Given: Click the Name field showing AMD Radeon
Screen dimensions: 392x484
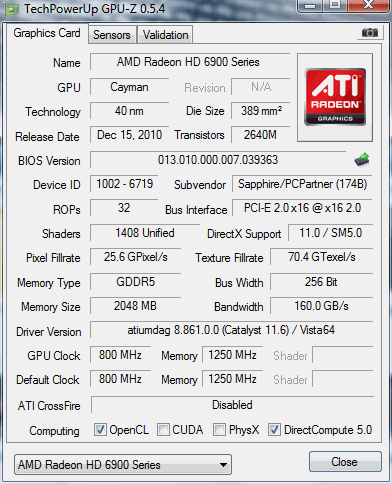Looking at the screenshot, I should click(x=190, y=62).
